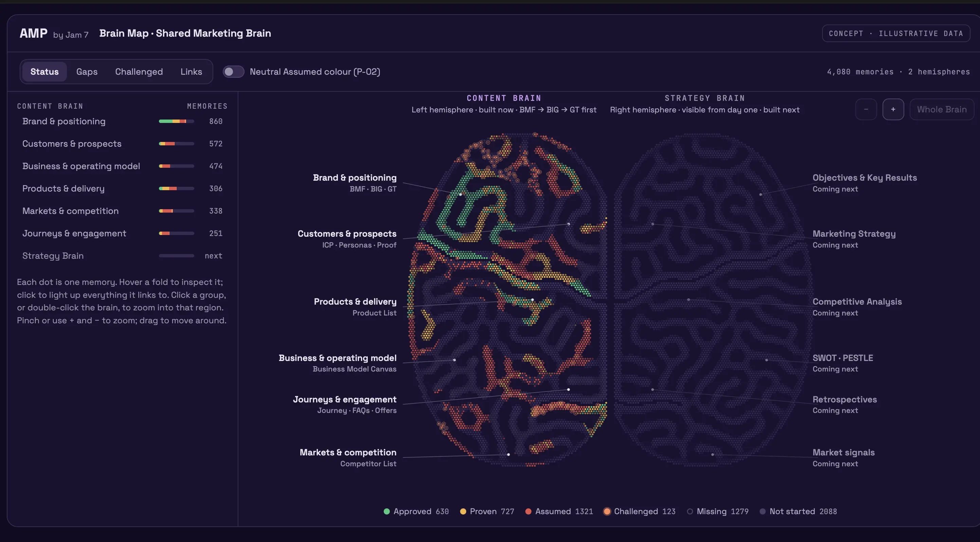Click the 306 memories count
This screenshot has width=980, height=542.
coord(216,189)
